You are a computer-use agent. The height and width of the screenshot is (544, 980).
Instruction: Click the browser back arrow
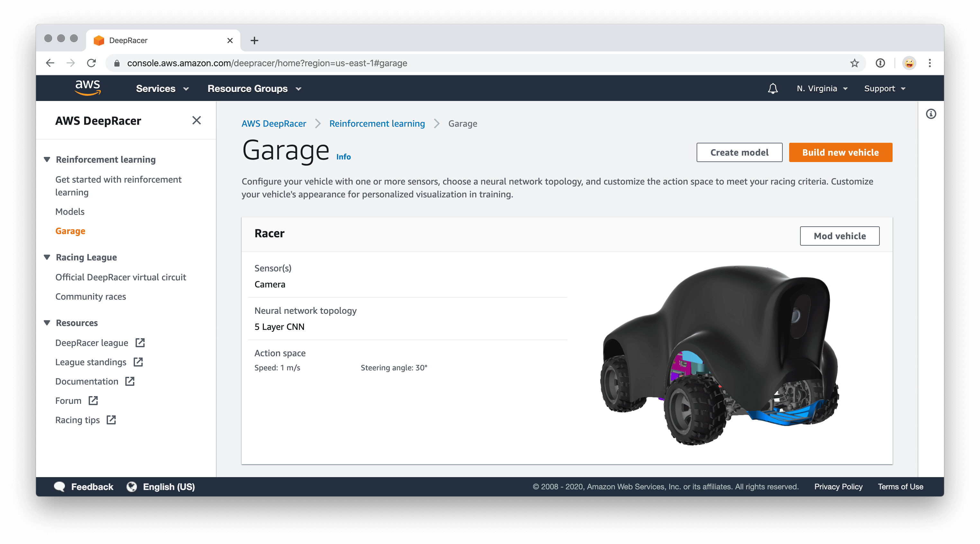pyautogui.click(x=50, y=63)
